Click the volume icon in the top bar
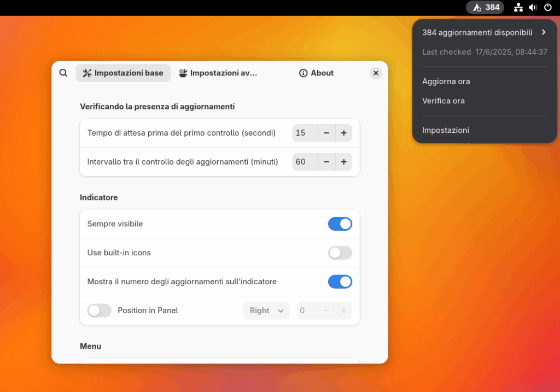 click(533, 7)
